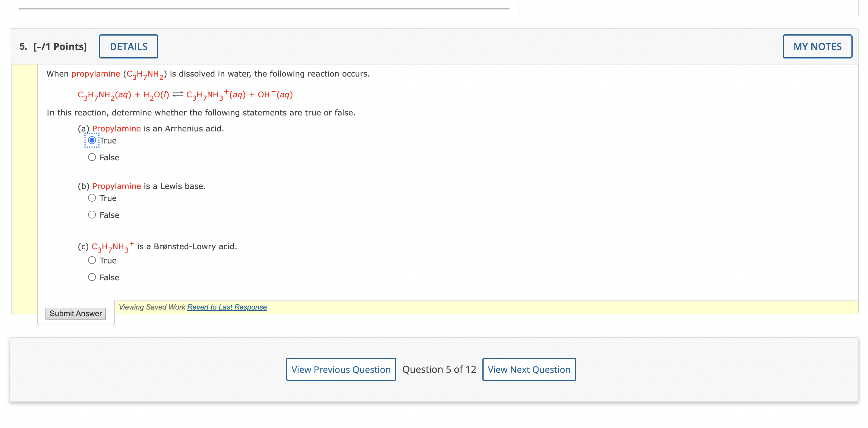The height and width of the screenshot is (428, 868).
Task: Go to View Previous Question
Action: pyautogui.click(x=340, y=369)
